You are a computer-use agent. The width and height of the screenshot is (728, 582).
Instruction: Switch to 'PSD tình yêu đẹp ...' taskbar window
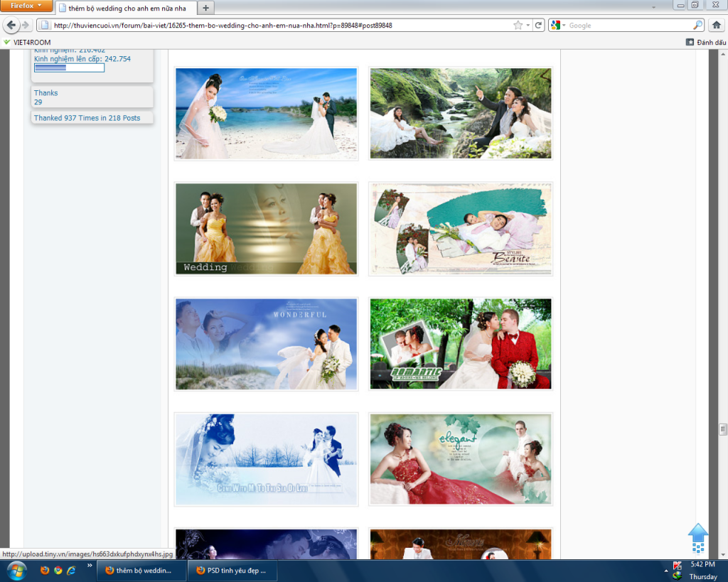(x=232, y=571)
